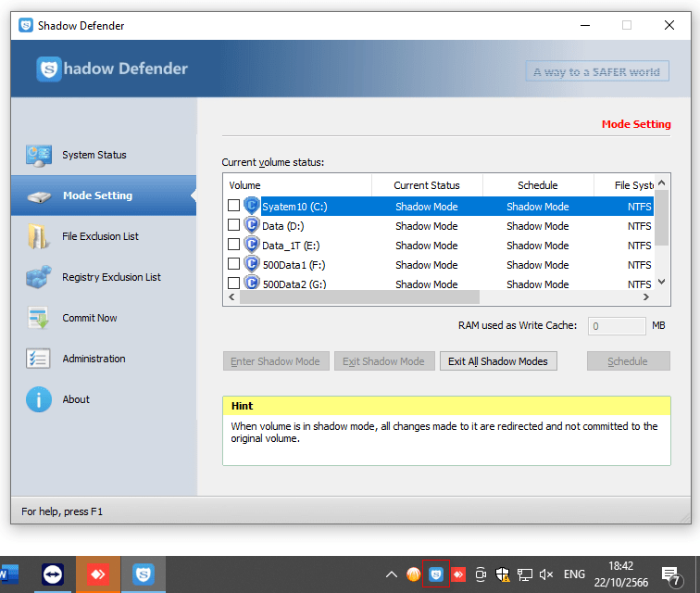Open TeamViewer from the taskbar
The image size is (700, 593).
(53, 574)
